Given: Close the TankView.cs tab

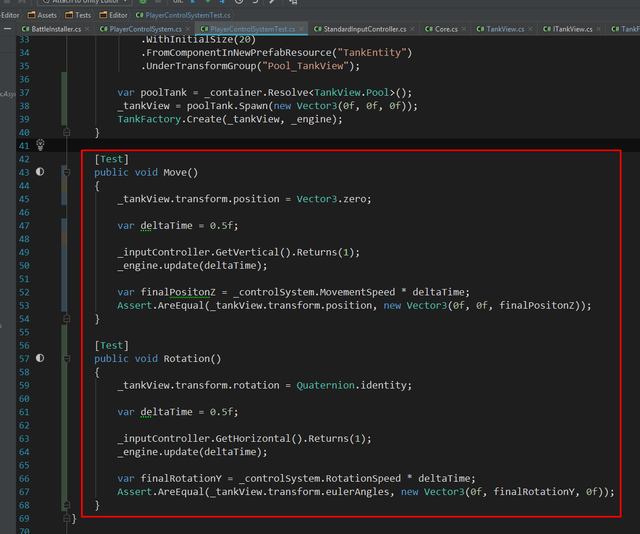Looking at the screenshot, I should pyautogui.click(x=530, y=29).
